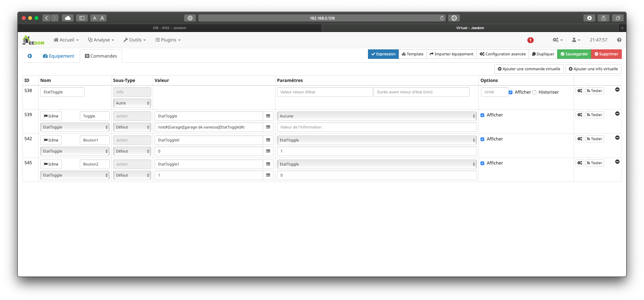The width and height of the screenshot is (644, 300).
Task: Open EtatToggle info dropdown under Bouton2
Action: pos(75,175)
